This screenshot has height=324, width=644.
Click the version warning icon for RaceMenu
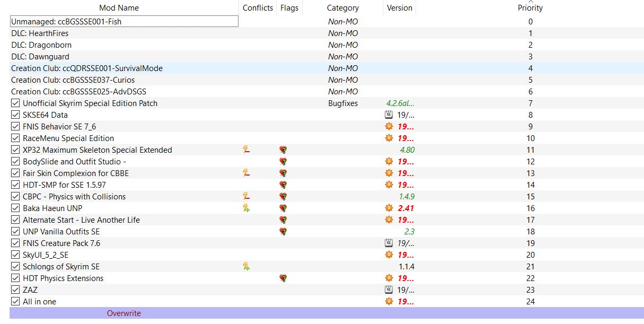point(389,138)
